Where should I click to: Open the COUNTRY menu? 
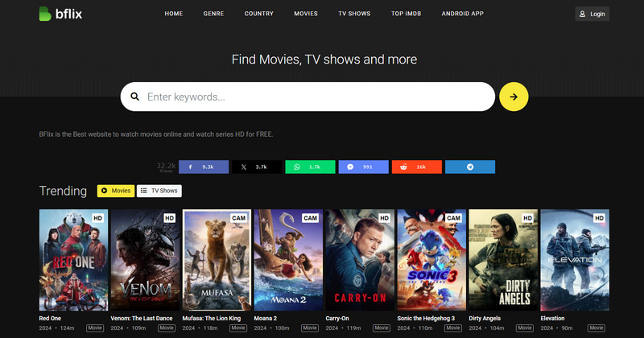click(x=258, y=14)
